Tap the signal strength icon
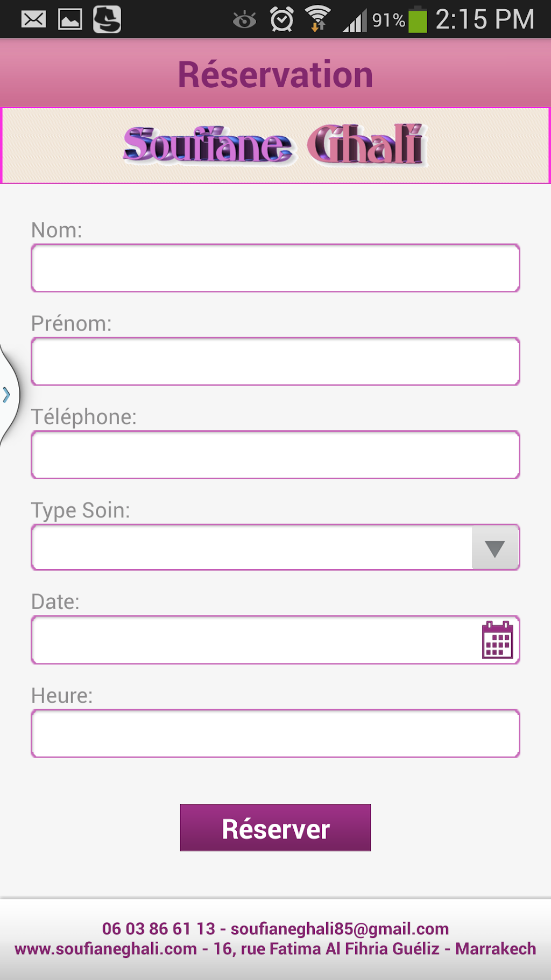 355,21
